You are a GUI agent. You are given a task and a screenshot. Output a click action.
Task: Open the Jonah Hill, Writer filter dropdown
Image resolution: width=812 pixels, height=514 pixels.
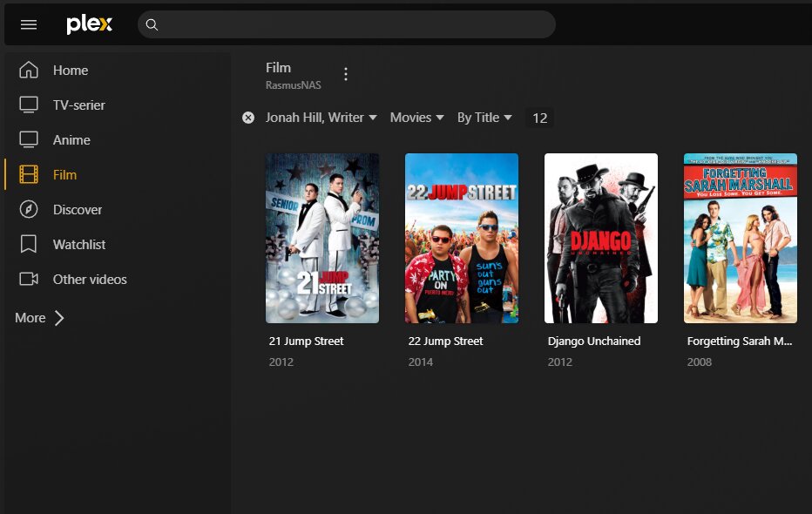point(321,118)
